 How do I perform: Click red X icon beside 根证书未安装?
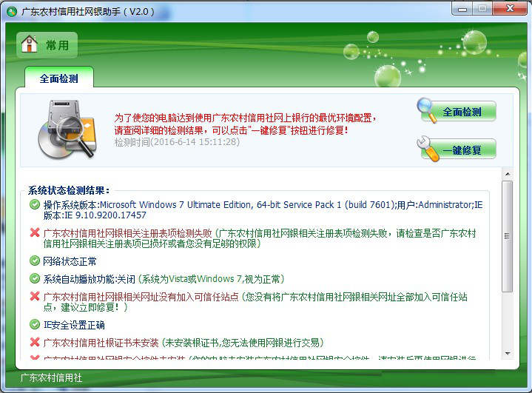tap(35, 342)
